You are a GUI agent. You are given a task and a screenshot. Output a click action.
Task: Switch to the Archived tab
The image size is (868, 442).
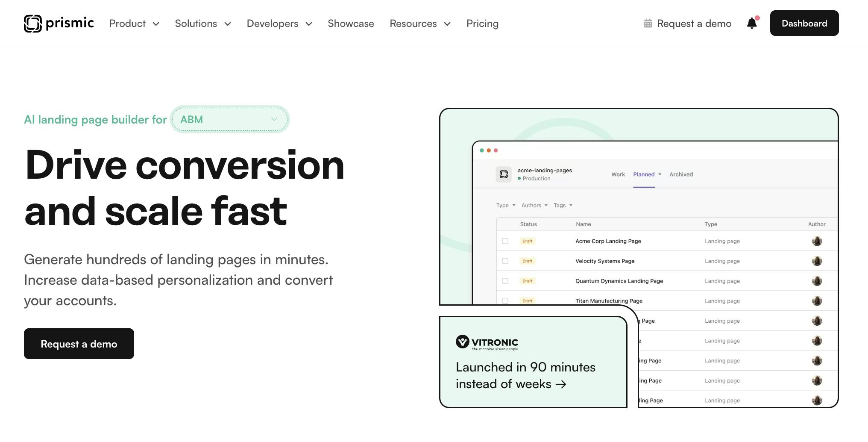click(681, 174)
